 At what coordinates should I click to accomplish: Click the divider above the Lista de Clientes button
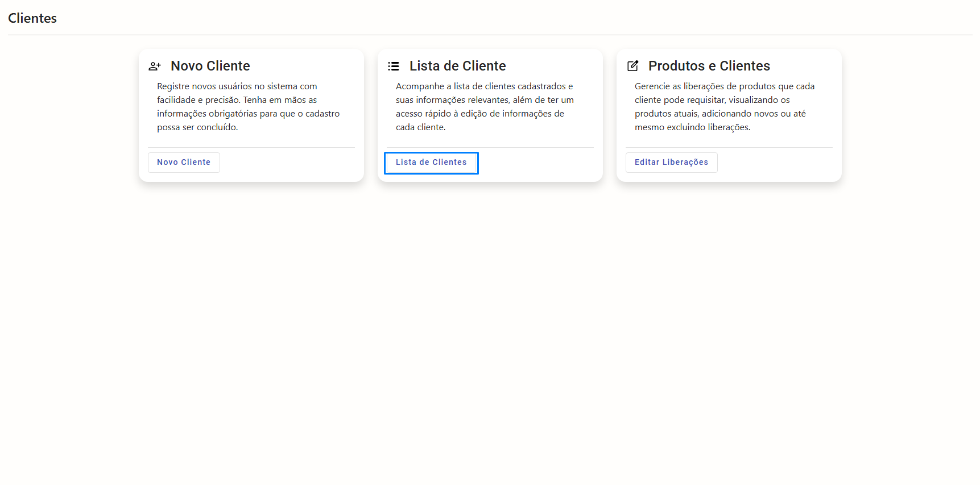coord(490,148)
